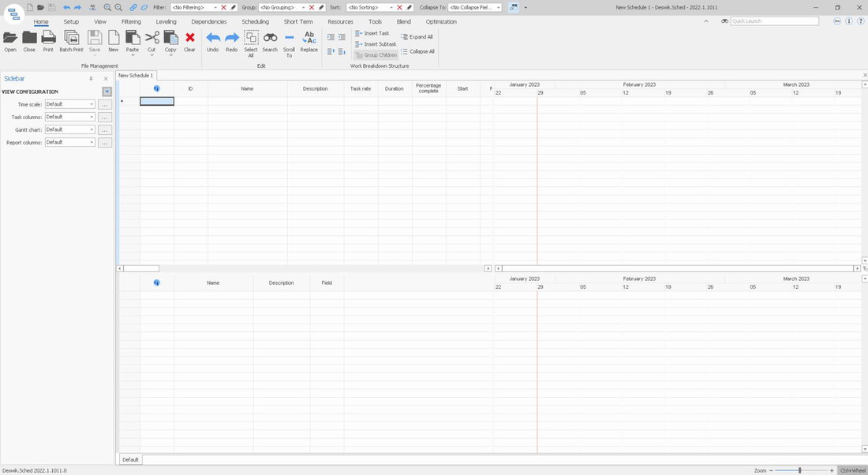Click Insert Subtask
The width and height of the screenshot is (868, 475).
376,44
